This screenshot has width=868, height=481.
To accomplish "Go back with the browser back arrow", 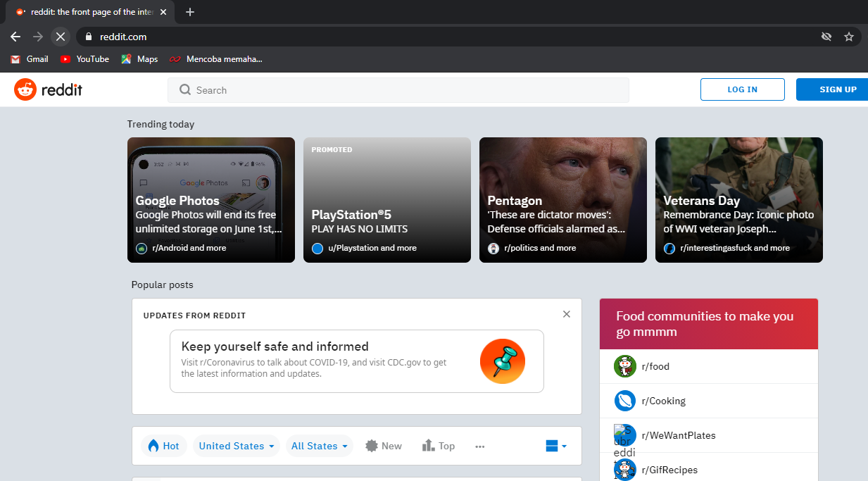I will [15, 36].
